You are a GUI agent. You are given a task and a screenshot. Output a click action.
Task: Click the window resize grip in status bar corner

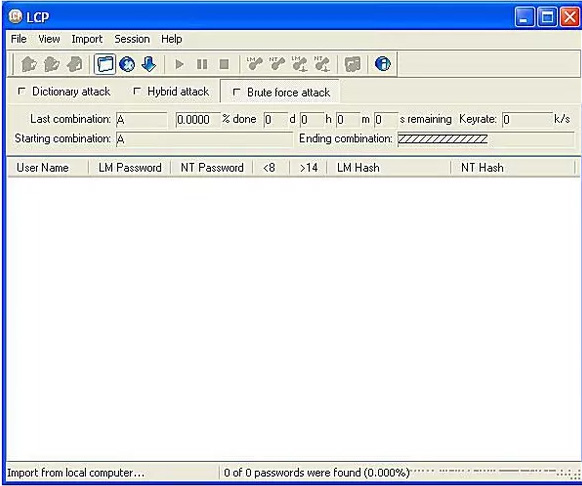[575, 474]
